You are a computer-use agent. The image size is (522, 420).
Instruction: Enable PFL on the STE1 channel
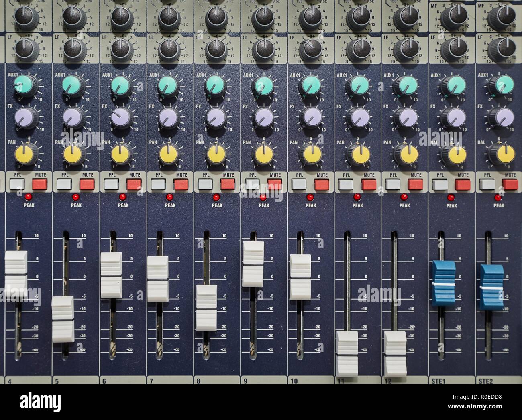(440, 185)
